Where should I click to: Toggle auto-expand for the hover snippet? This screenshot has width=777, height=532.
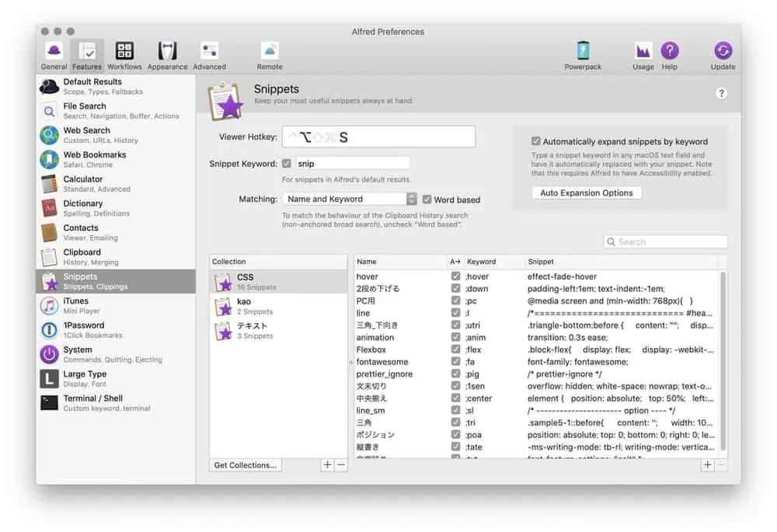point(455,276)
